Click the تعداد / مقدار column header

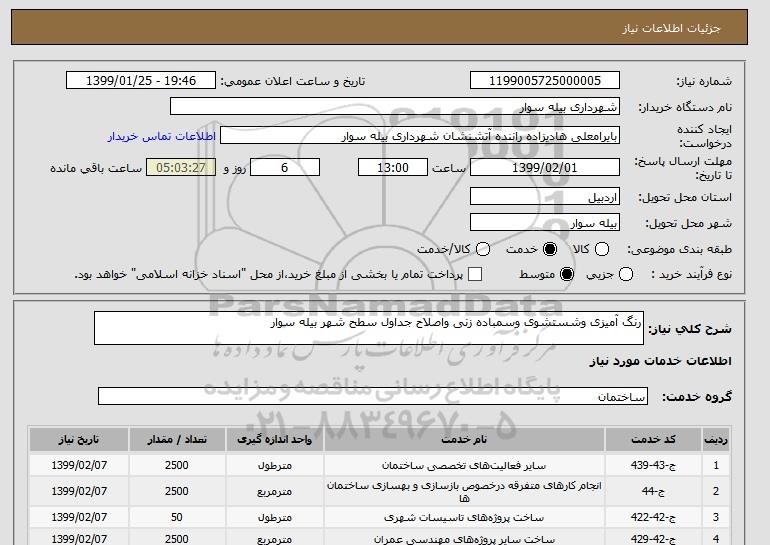[177, 439]
